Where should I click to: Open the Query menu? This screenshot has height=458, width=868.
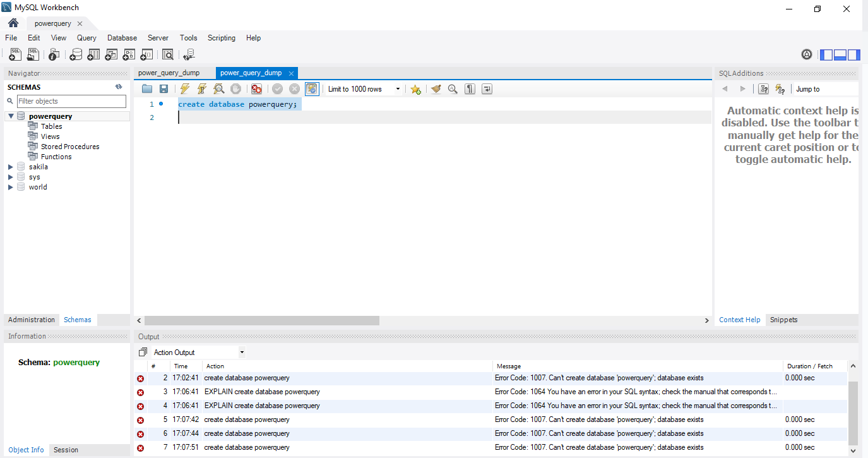tap(86, 38)
